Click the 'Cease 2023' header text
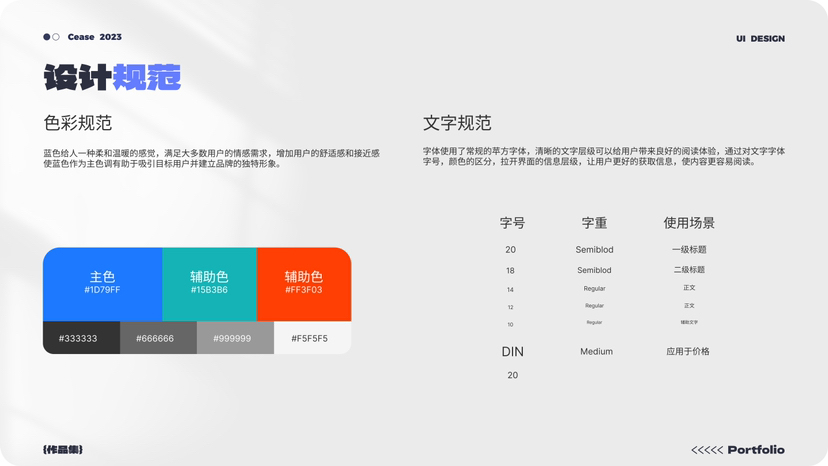 click(x=95, y=37)
